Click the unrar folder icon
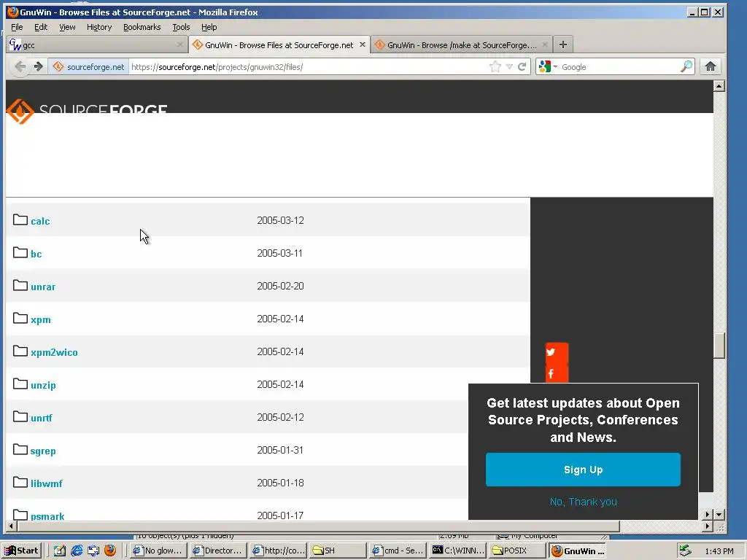The height and width of the screenshot is (560, 747). click(x=20, y=285)
